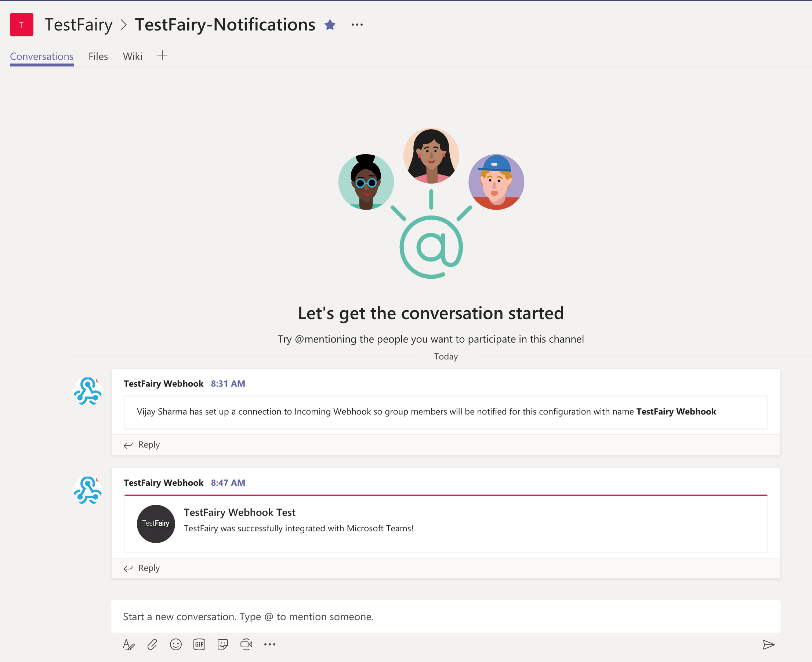Open the Wiki tab
812x662 pixels.
[132, 56]
